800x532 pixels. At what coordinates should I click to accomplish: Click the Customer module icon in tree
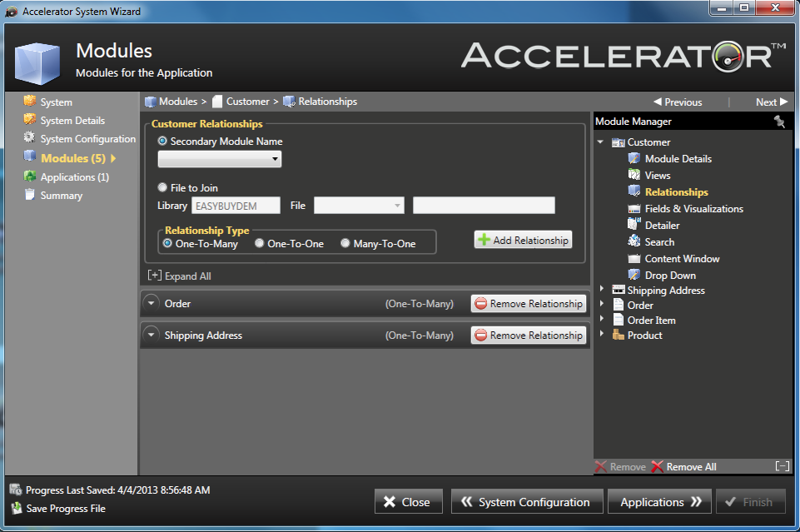pos(618,142)
